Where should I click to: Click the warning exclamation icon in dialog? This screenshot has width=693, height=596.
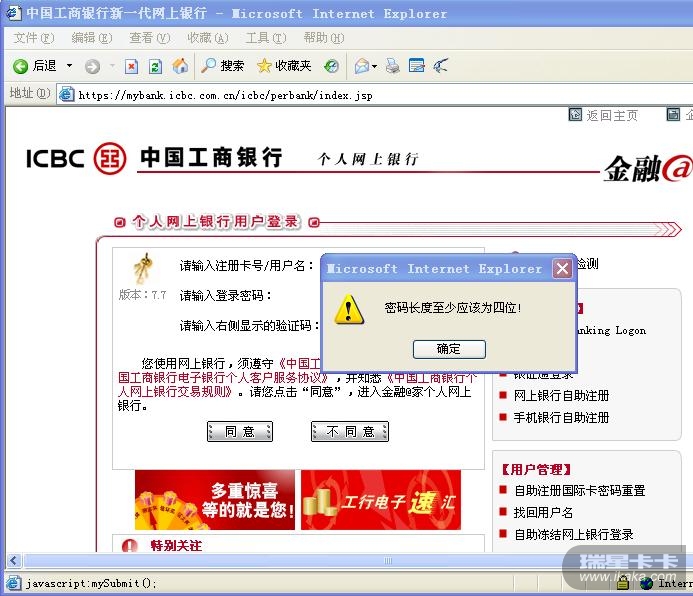tap(349, 310)
